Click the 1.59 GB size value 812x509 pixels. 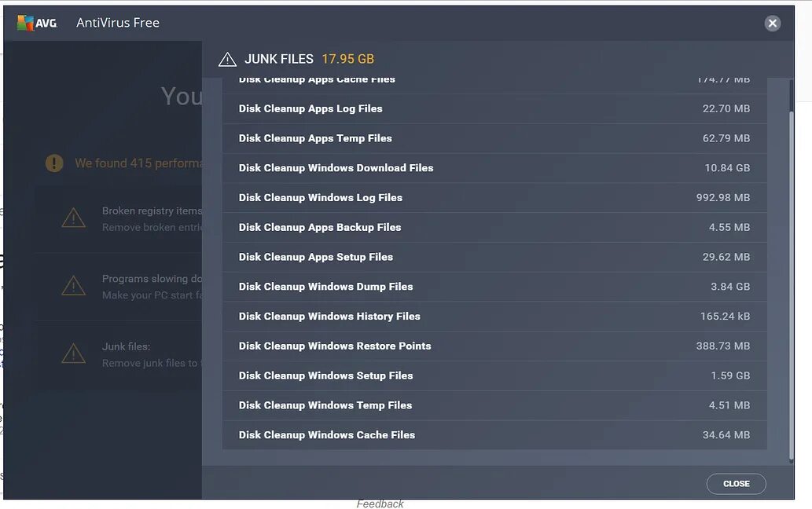[730, 375]
